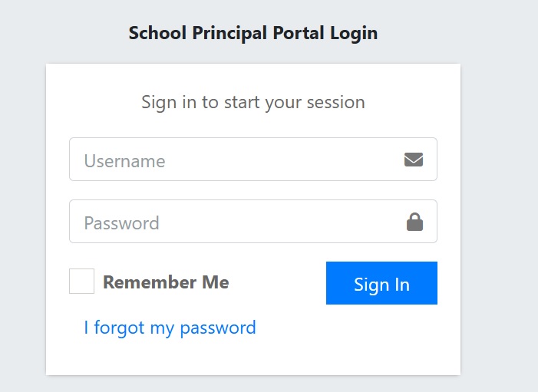Image resolution: width=538 pixels, height=392 pixels.
Task: Toggle the square box next to Remember Me
Action: pyautogui.click(x=81, y=282)
